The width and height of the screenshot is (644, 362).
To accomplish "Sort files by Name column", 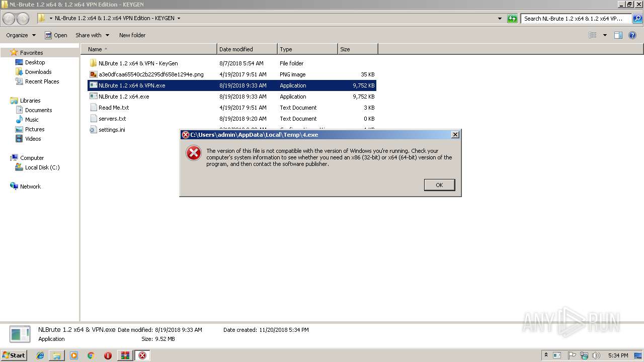I will coord(149,49).
